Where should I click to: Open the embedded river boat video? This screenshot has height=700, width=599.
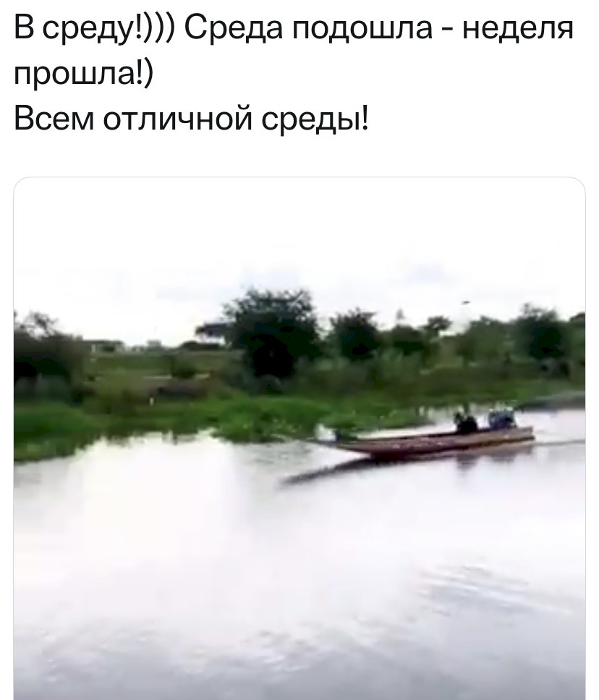[299, 439]
